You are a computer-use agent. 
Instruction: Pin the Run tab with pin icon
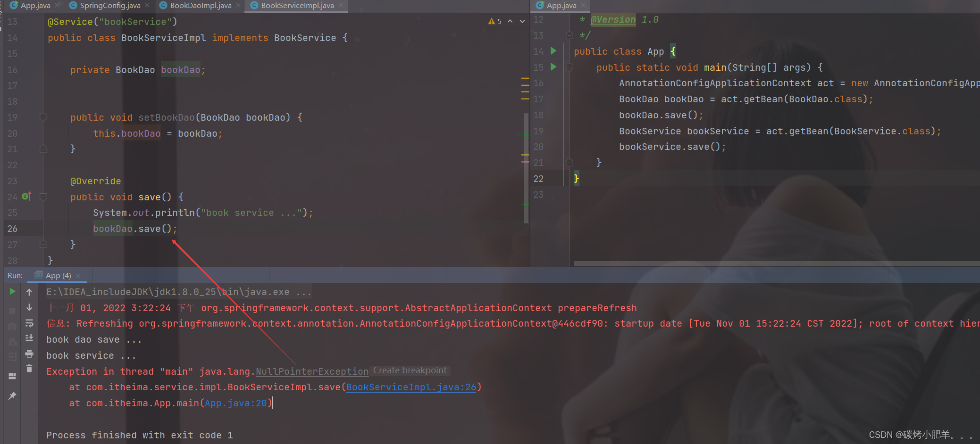click(12, 396)
